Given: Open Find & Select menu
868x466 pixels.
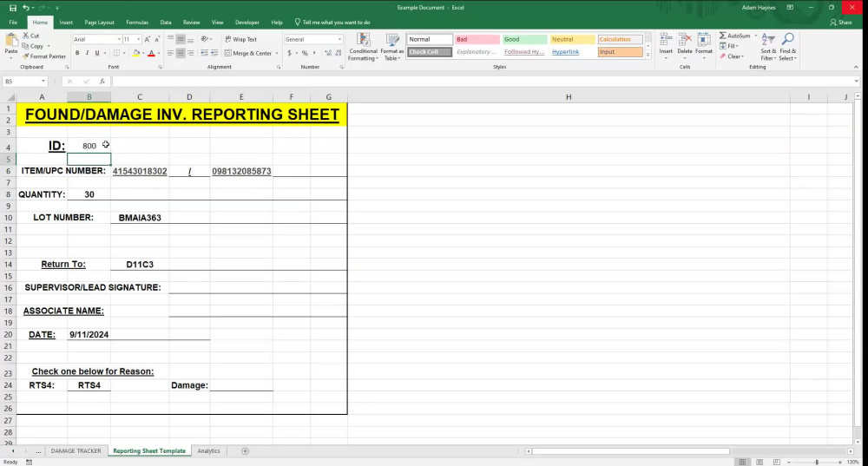Looking at the screenshot, I should pyautogui.click(x=787, y=47).
